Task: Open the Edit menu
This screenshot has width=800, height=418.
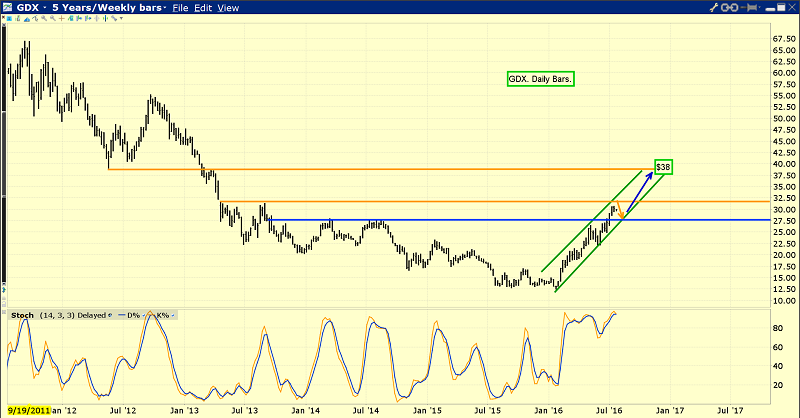Action: point(203,8)
